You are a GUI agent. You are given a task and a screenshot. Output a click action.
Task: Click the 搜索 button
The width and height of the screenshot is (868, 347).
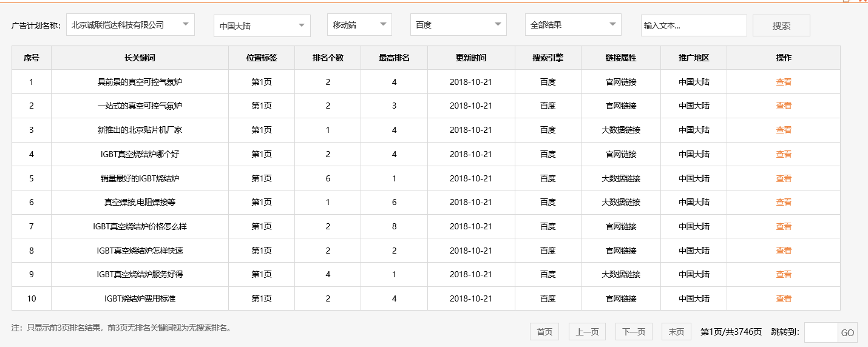tap(781, 25)
